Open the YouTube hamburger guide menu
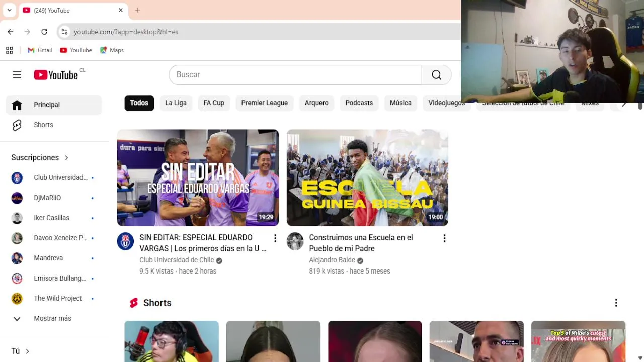The height and width of the screenshot is (362, 644). pos(17,75)
